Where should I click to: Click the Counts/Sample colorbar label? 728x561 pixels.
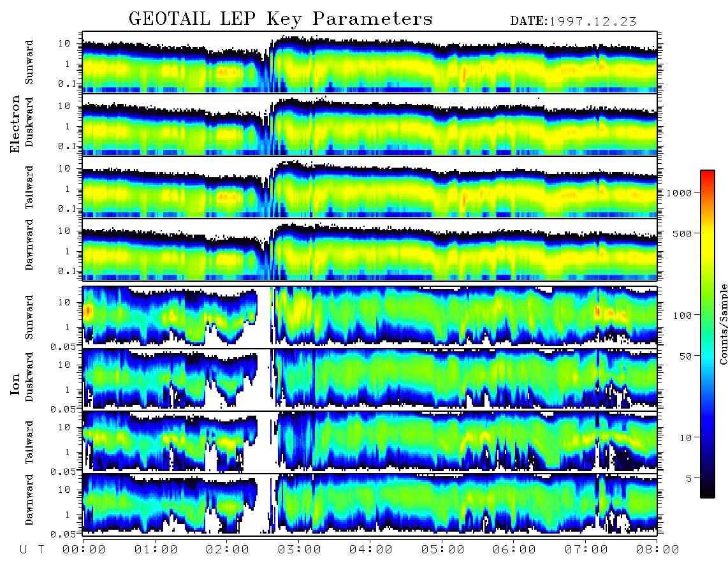point(723,324)
